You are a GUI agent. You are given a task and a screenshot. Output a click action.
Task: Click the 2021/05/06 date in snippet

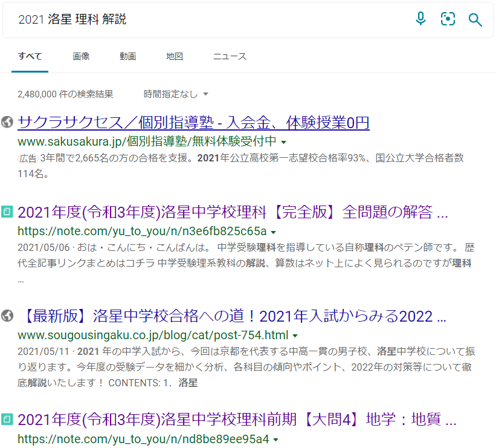[x=43, y=247]
